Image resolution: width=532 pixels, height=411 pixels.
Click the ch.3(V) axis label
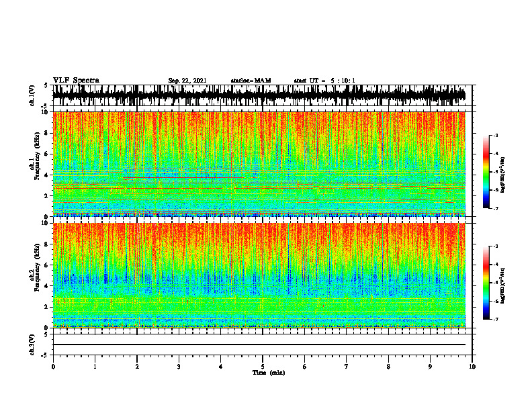click(32, 345)
